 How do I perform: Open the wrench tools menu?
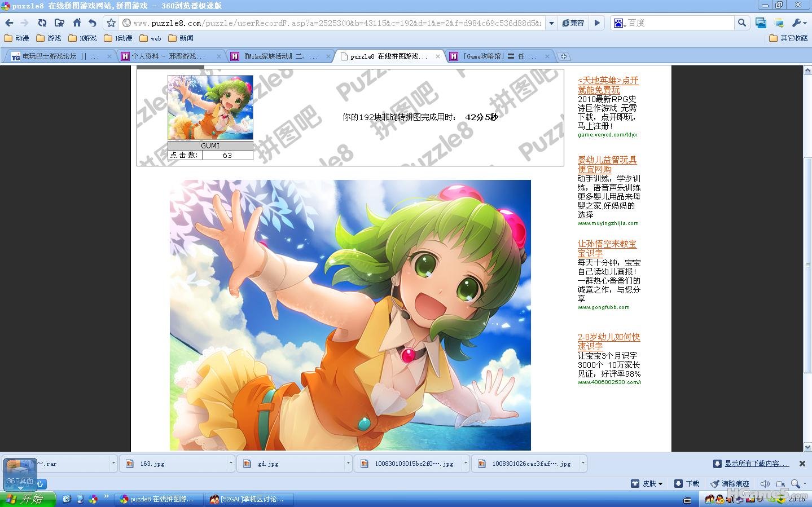[x=799, y=23]
